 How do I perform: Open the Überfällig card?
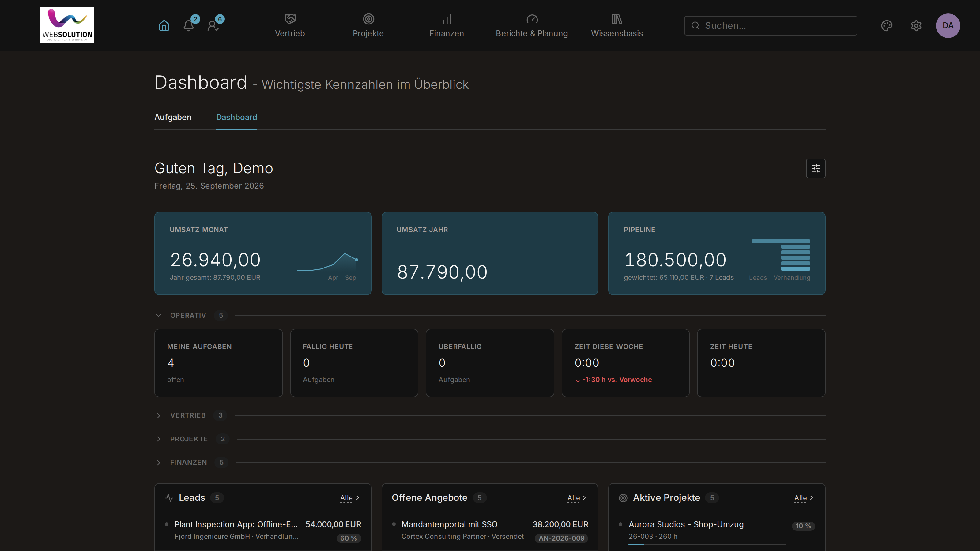pos(490,363)
